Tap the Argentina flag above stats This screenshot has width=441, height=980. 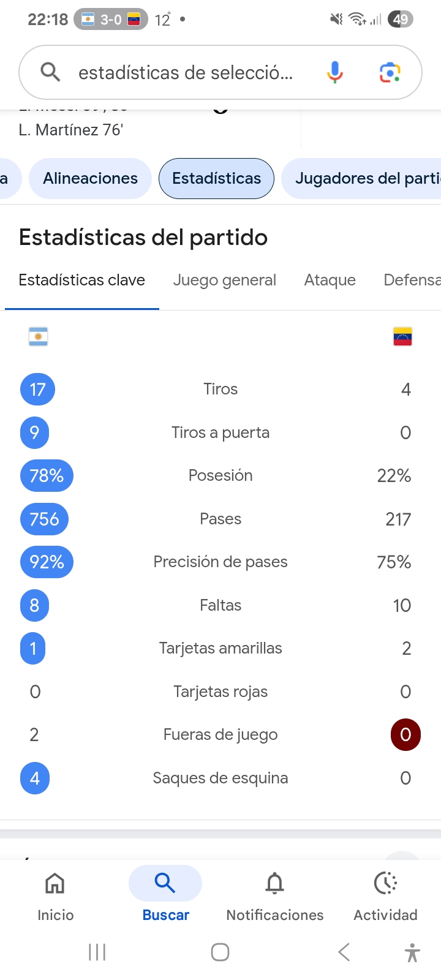coord(38,337)
